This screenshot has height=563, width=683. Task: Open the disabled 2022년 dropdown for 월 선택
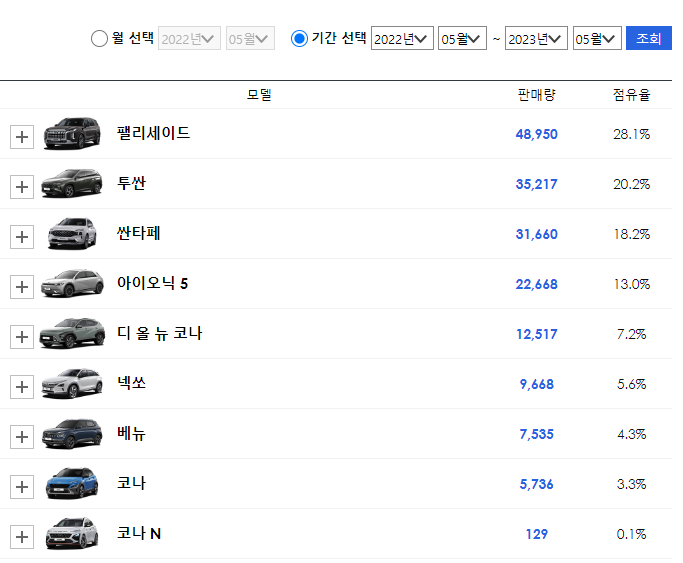point(189,38)
